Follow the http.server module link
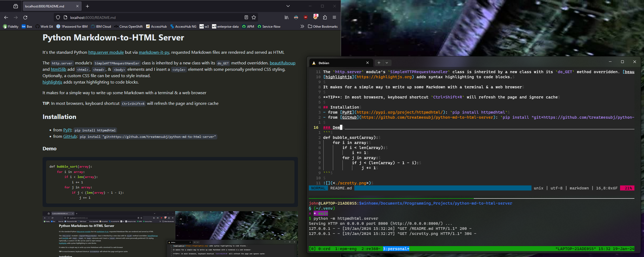 106,52
